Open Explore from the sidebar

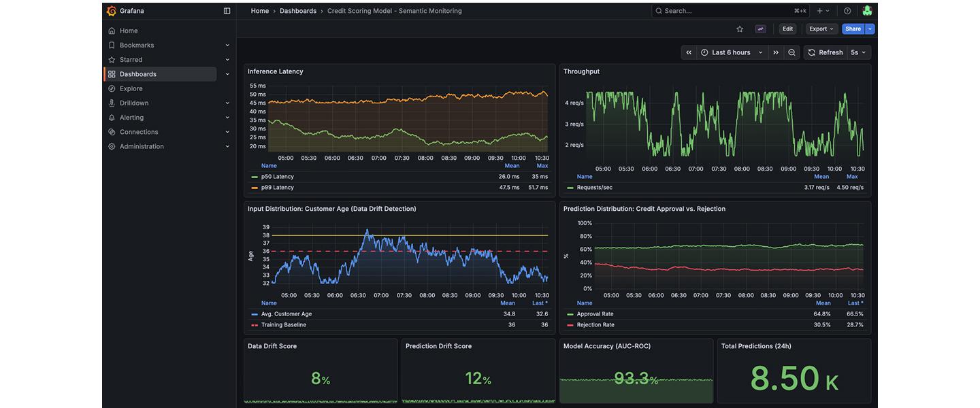pyautogui.click(x=131, y=88)
